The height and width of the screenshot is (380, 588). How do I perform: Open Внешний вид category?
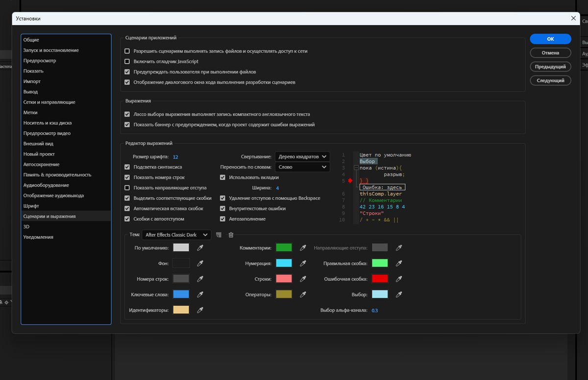coord(66,144)
